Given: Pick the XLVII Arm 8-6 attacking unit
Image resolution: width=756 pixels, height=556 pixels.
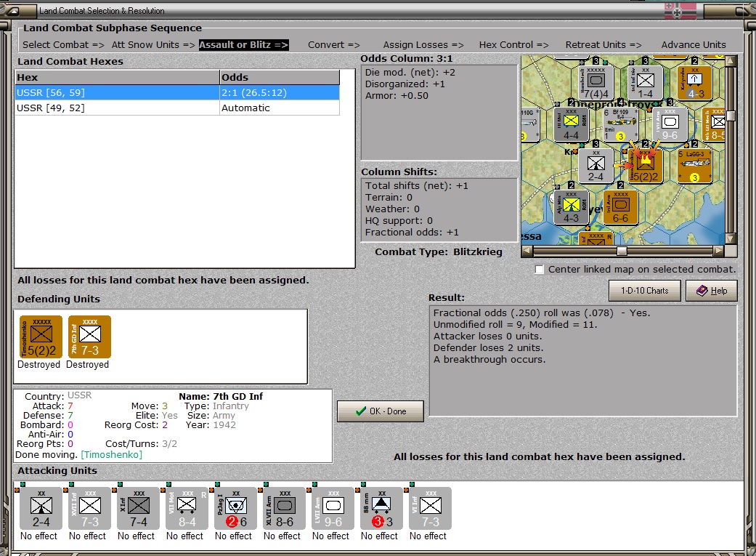Looking at the screenshot, I should coord(284,508).
